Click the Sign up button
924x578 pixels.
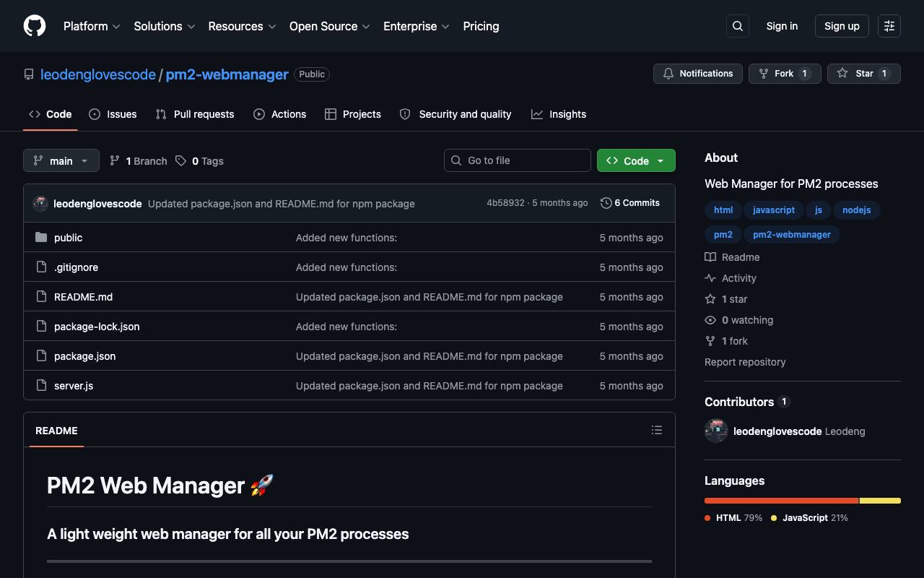[842, 26]
